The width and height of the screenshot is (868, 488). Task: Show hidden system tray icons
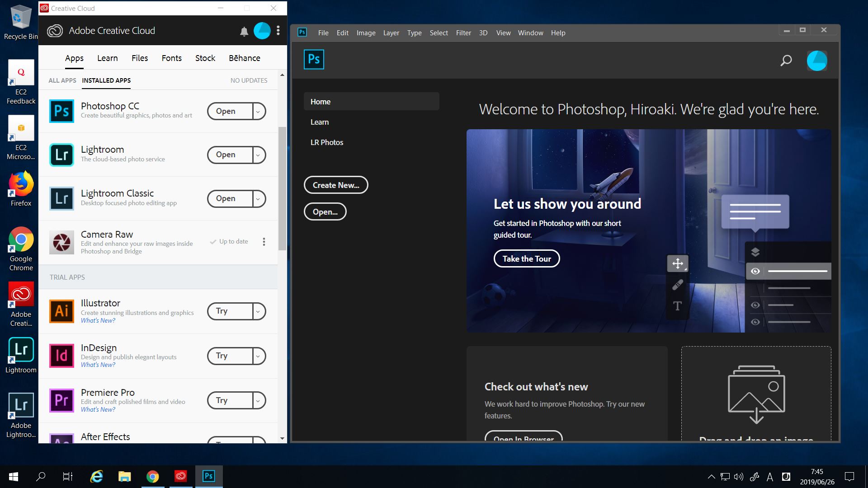pyautogui.click(x=711, y=476)
